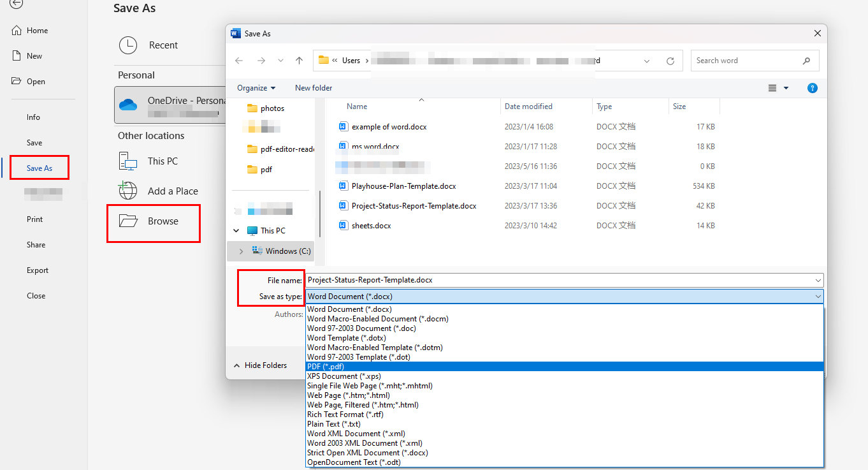Choose Plain Text (*.txt) file type
The height and width of the screenshot is (470, 868).
point(333,424)
